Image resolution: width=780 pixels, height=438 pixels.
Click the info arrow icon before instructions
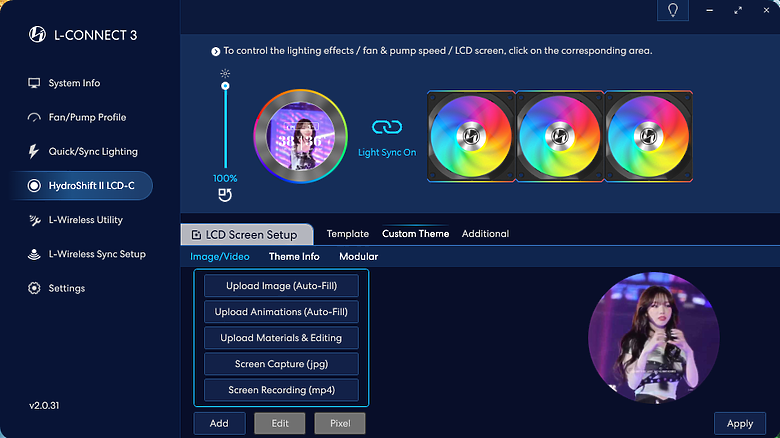tap(215, 51)
